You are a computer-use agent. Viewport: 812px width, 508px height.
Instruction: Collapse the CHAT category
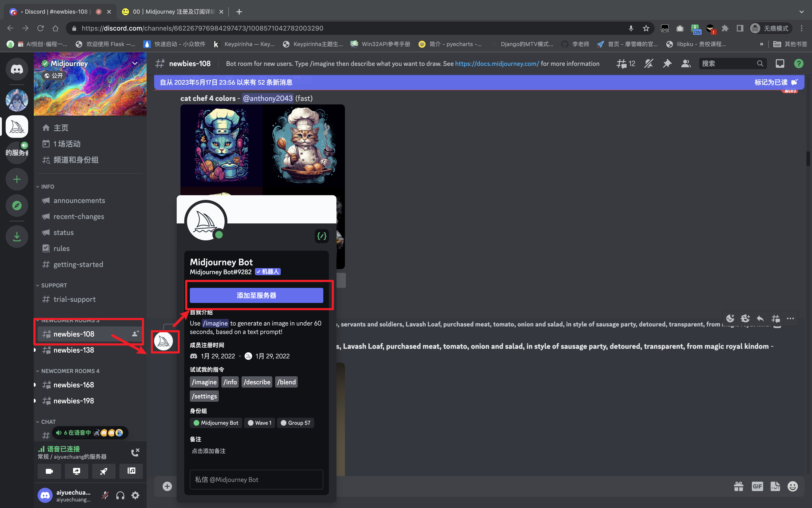pyautogui.click(x=46, y=422)
